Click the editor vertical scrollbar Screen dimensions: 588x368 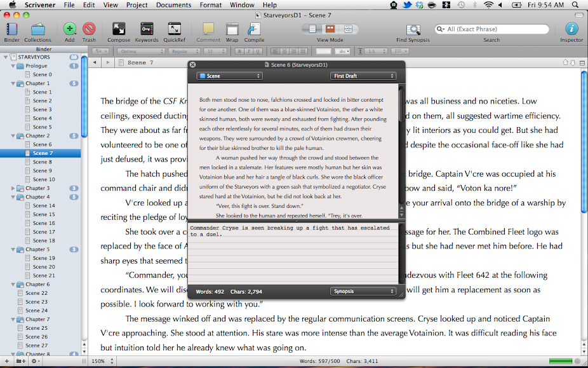[584, 143]
